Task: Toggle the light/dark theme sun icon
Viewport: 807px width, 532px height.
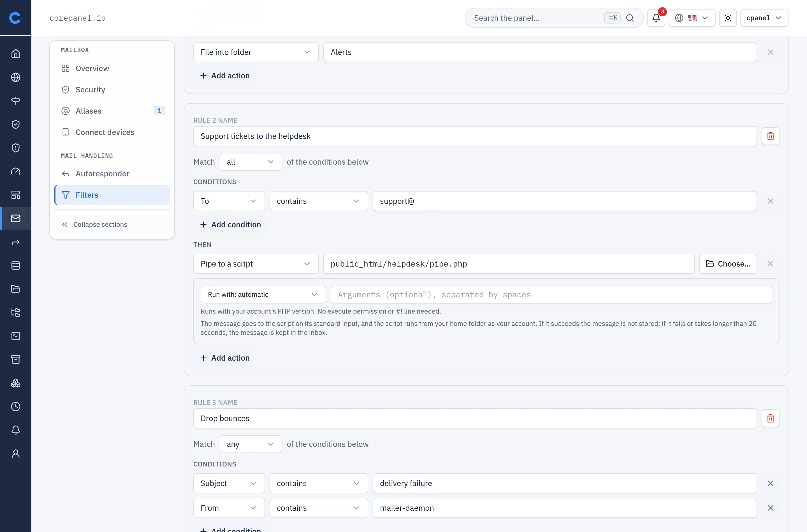Action: pyautogui.click(x=727, y=18)
